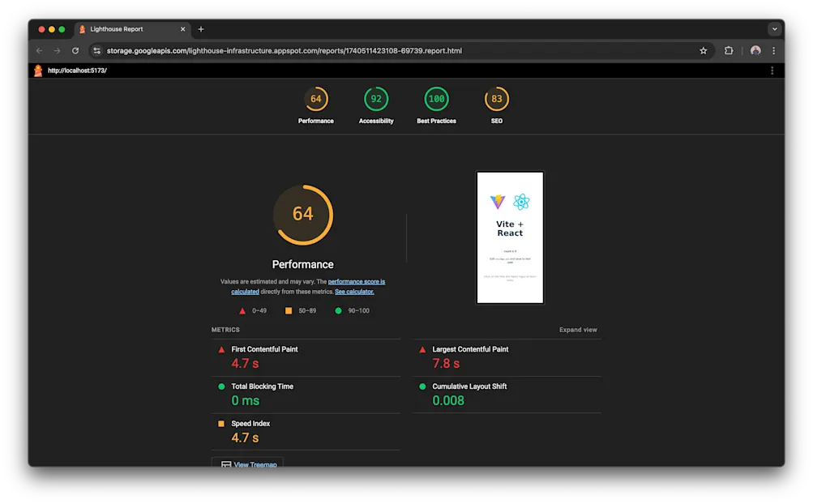The height and width of the screenshot is (504, 813).
Task: Open the Chrome profile avatar
Action: [755, 51]
